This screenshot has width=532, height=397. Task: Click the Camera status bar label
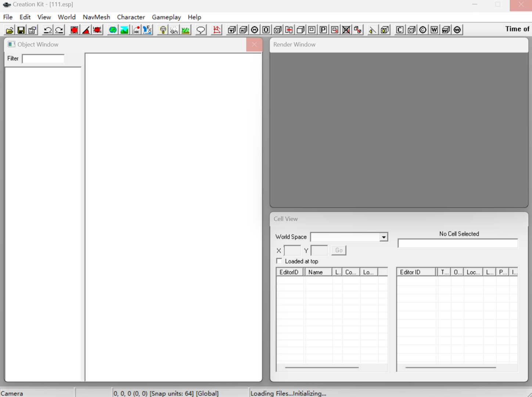(12, 393)
